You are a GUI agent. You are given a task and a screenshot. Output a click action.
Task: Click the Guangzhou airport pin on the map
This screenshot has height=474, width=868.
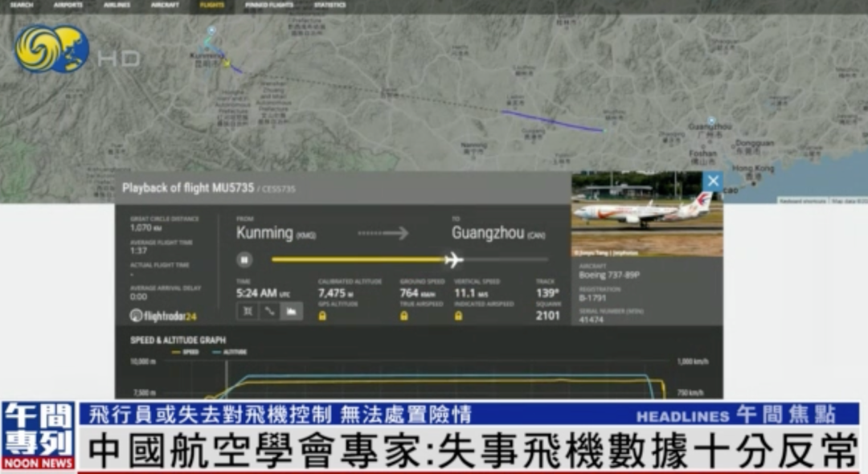(x=712, y=121)
